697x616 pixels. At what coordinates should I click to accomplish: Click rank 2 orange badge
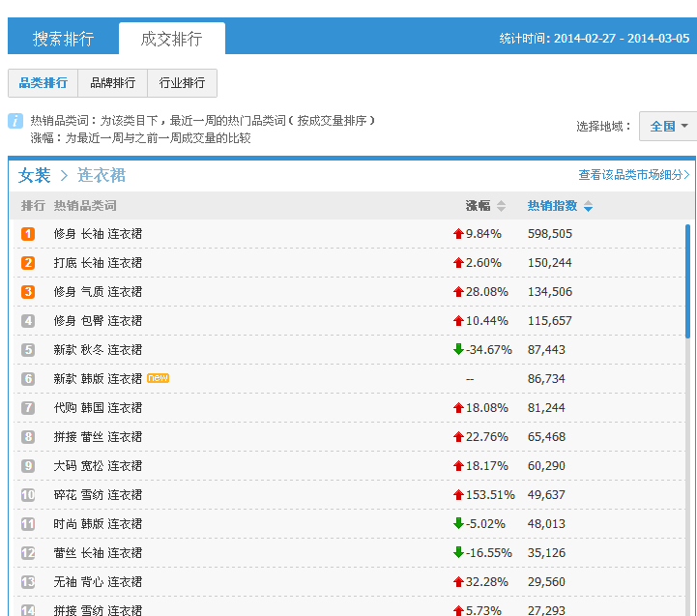pos(28,262)
